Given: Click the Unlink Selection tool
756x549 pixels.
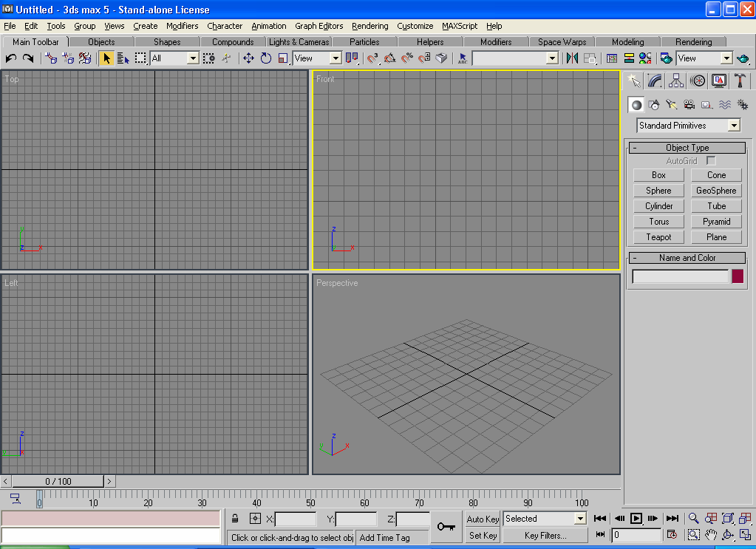Looking at the screenshot, I should point(68,58).
